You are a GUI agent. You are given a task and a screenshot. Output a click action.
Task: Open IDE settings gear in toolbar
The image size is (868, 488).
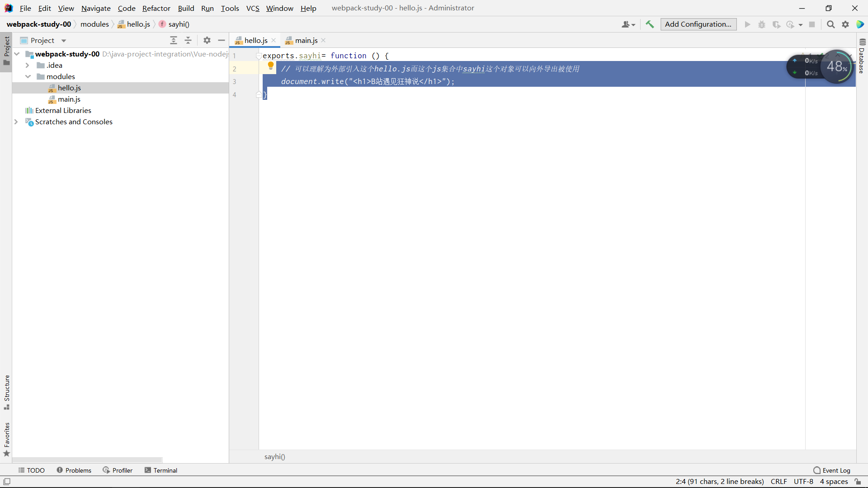click(845, 24)
